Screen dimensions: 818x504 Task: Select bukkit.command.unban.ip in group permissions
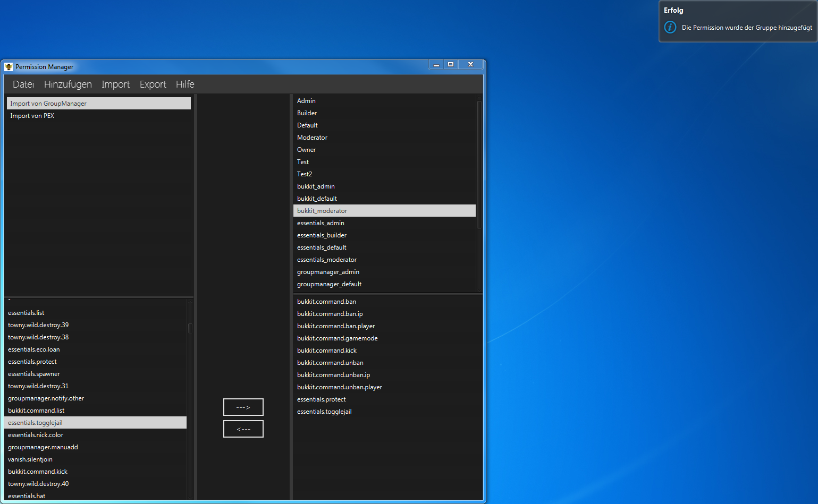coord(387,375)
